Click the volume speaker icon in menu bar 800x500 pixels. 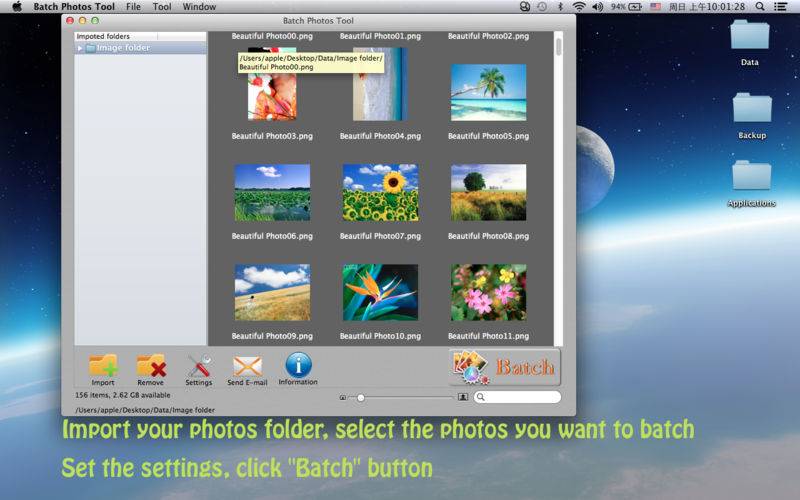[597, 7]
